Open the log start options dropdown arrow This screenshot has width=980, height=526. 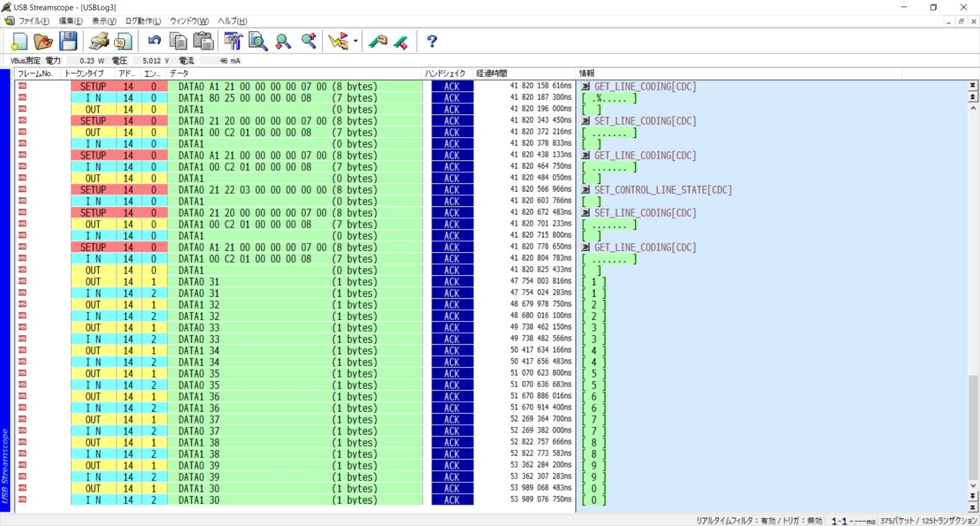coord(355,42)
